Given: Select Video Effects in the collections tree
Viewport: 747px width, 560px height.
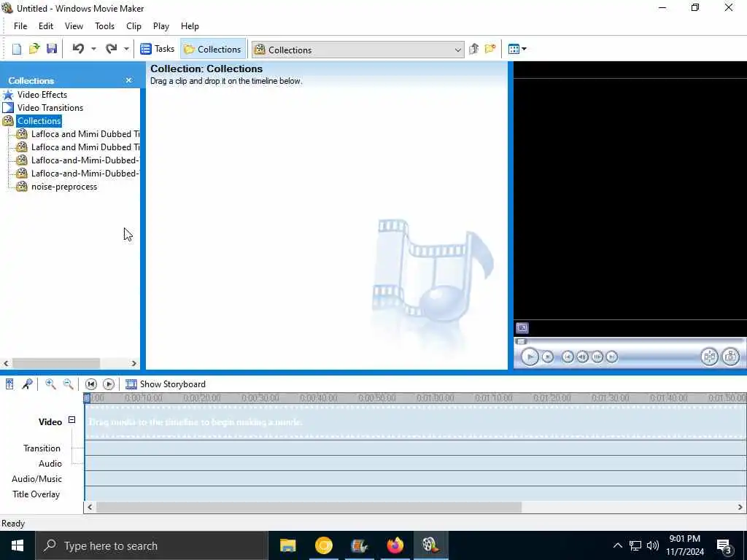Looking at the screenshot, I should 42,95.
